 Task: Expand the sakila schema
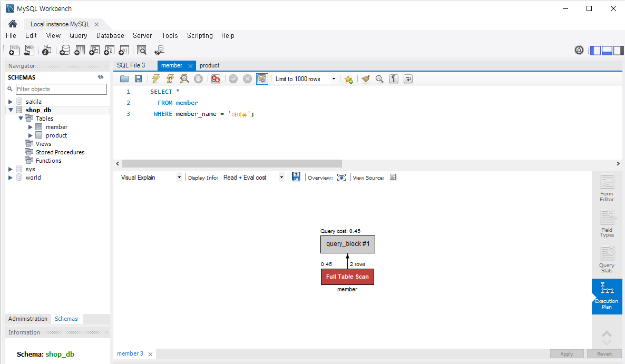(x=11, y=102)
